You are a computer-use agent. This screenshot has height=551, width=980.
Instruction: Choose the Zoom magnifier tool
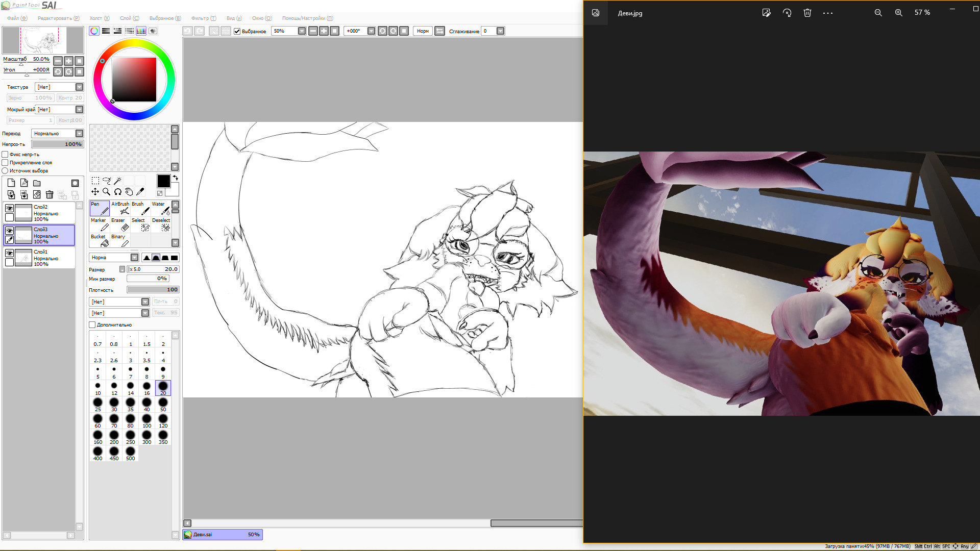[x=106, y=192]
